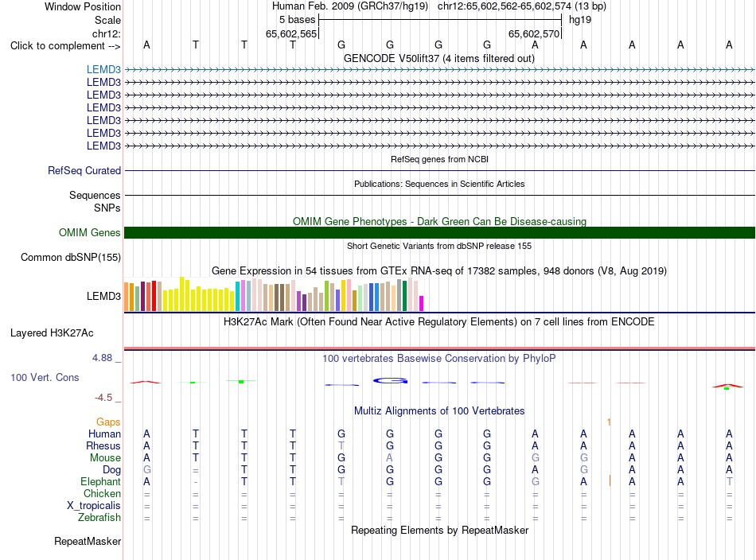Click the Layered H3K27Ac track label
The height and width of the screenshot is (560, 756).
(52, 333)
